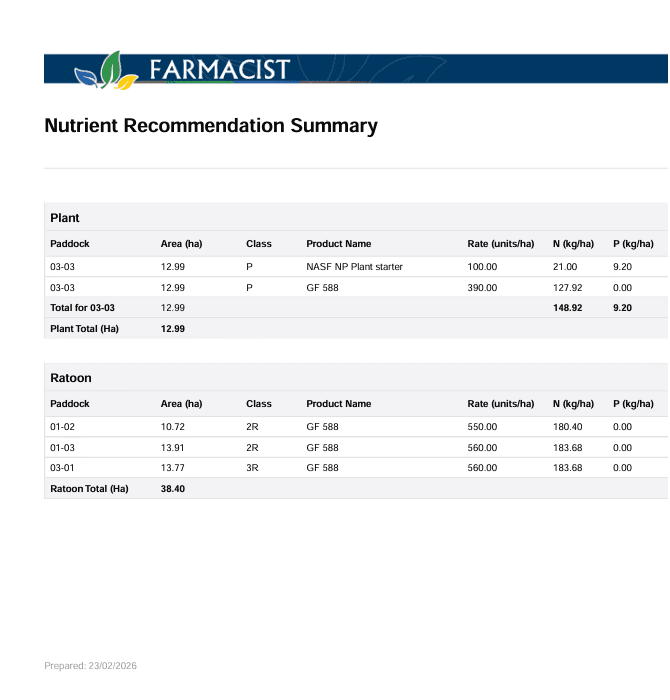670x700 pixels.
Task: Click the 'Total for 03-03' label
Action: (82, 308)
